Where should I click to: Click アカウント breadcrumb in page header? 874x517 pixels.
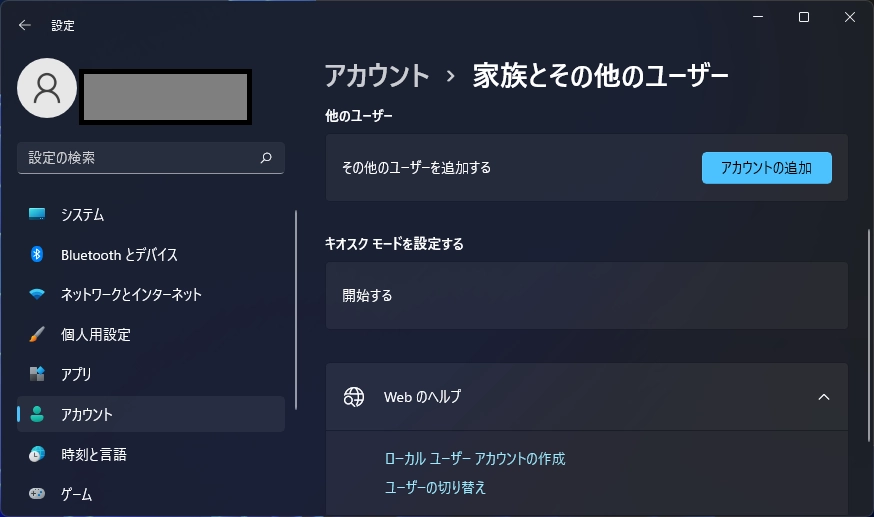[377, 75]
